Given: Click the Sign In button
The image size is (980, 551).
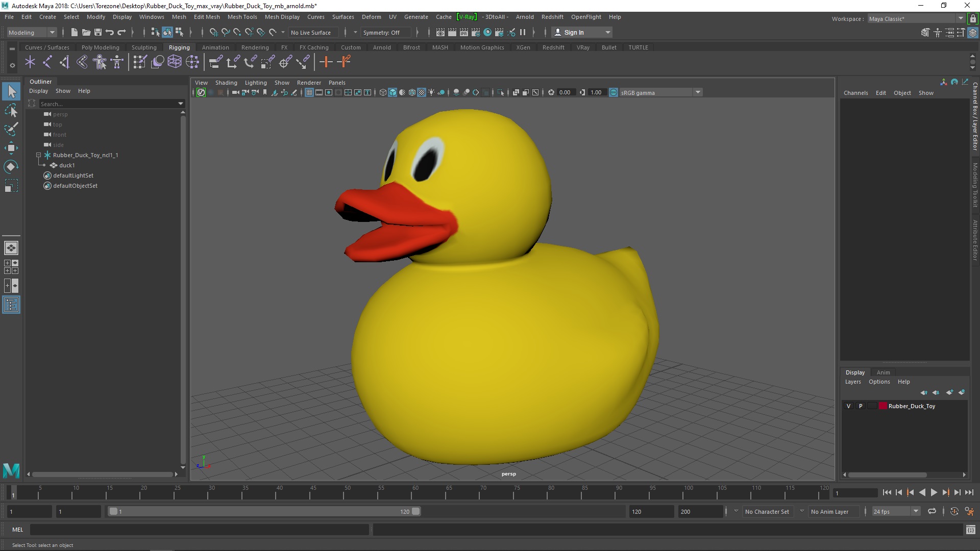Looking at the screenshot, I should [x=574, y=32].
